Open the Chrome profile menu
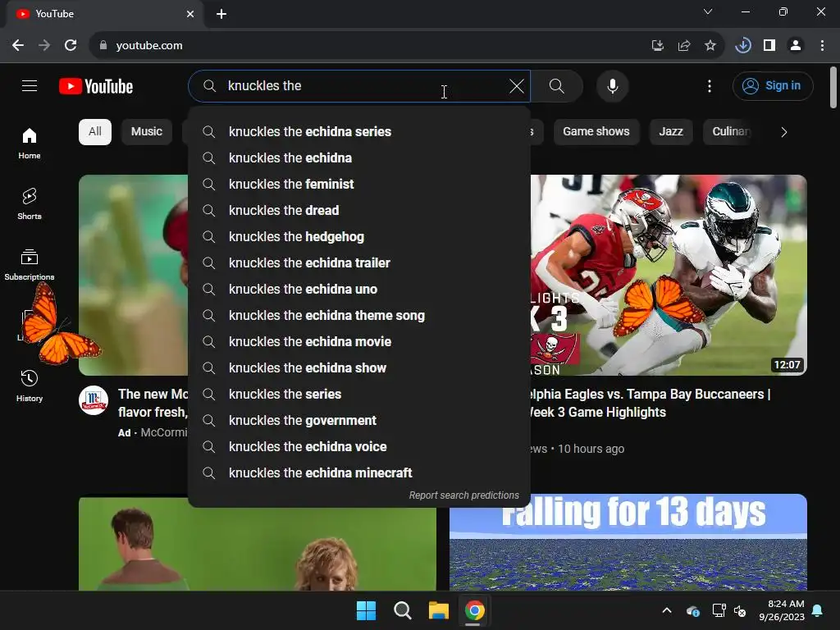Viewport: 840px width, 630px height. 796,46
